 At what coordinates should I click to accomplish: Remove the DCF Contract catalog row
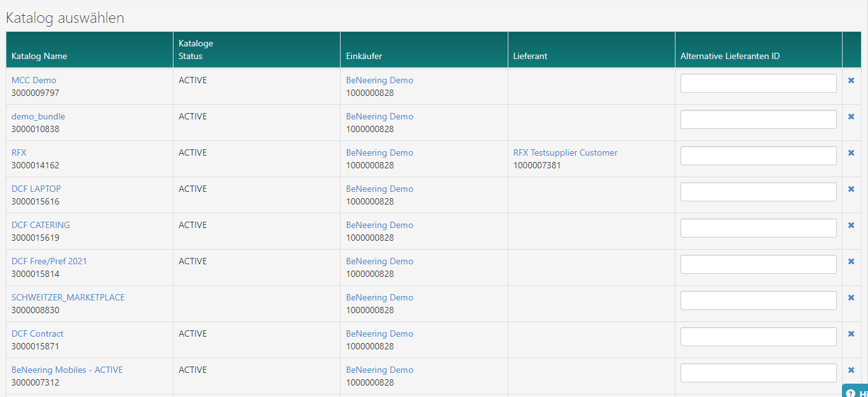[x=851, y=334]
